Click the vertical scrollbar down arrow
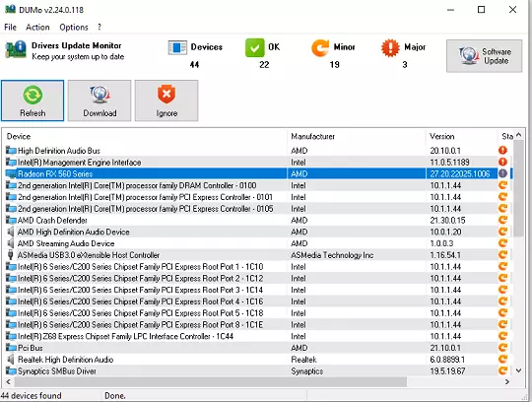This screenshot has height=402, width=532. (518, 370)
